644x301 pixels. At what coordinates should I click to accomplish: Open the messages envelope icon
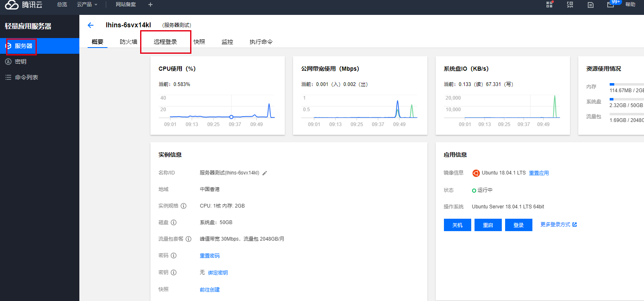point(611,5)
